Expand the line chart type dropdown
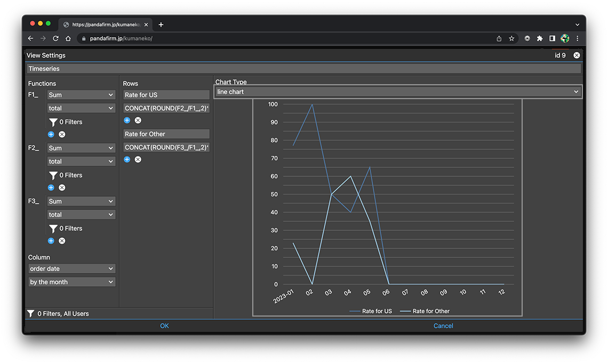 pyautogui.click(x=397, y=92)
